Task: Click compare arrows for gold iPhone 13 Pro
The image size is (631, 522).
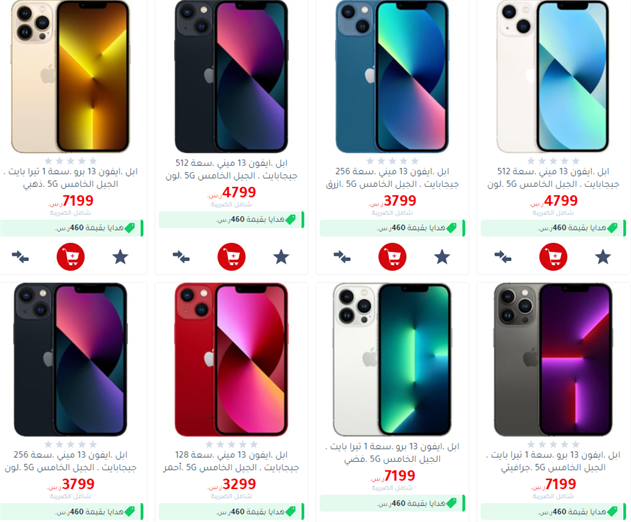Action: pyautogui.click(x=20, y=257)
